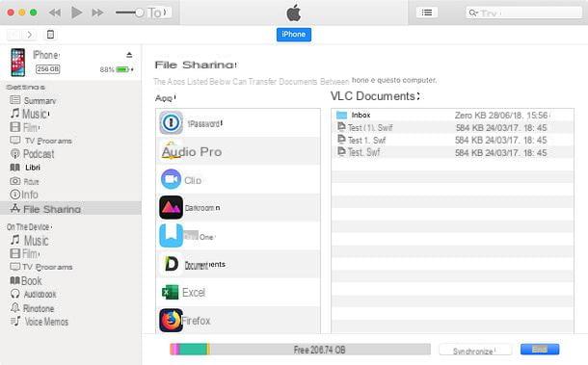Viewport: 588px width, 365px height.
Task: Click the search field in toolbar
Action: (x=523, y=13)
